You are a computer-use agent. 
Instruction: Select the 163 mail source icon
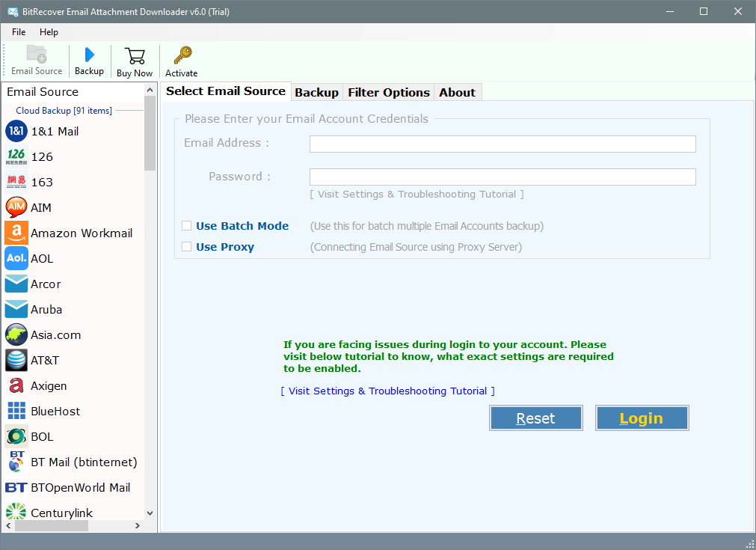pyautogui.click(x=16, y=182)
